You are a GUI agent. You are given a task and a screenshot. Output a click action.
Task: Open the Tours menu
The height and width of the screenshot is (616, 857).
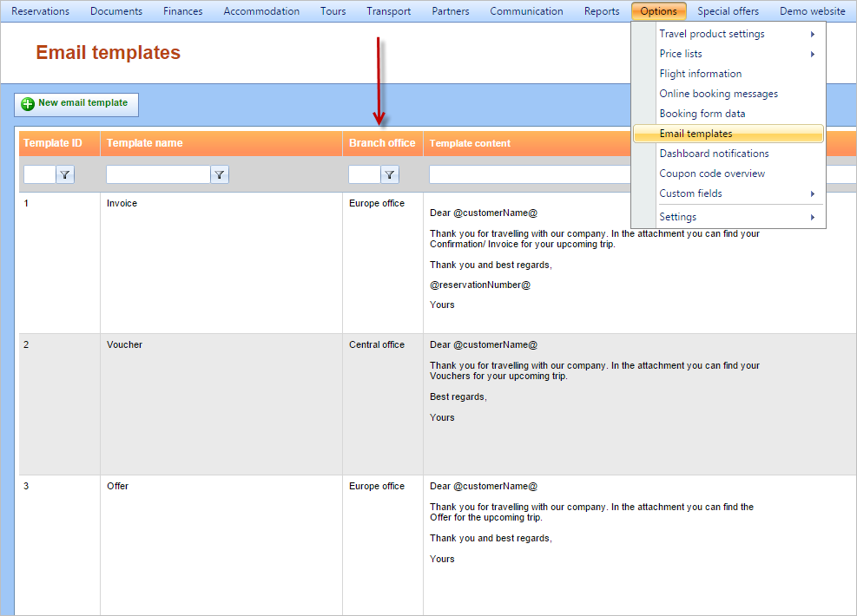click(x=333, y=11)
